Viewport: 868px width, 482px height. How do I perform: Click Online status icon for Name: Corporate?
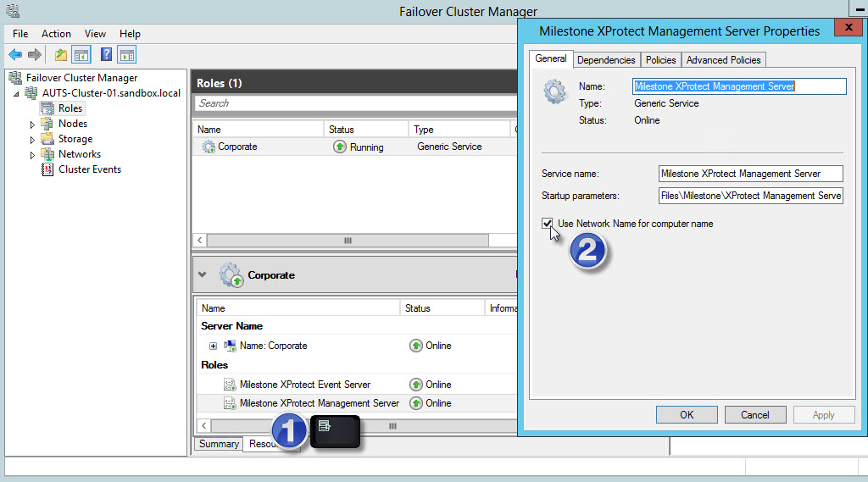[x=415, y=346]
